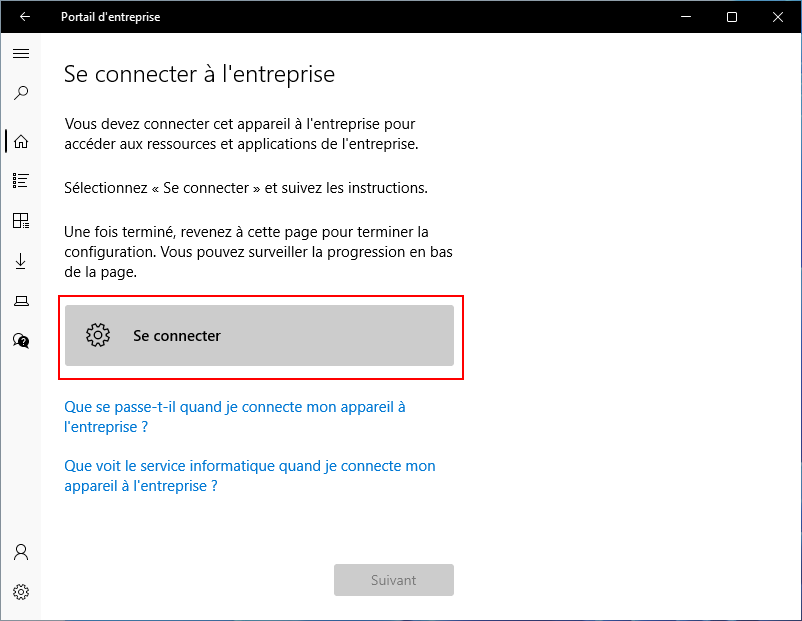
Task: Go to the Home sidebar icon
Action: [x=21, y=141]
